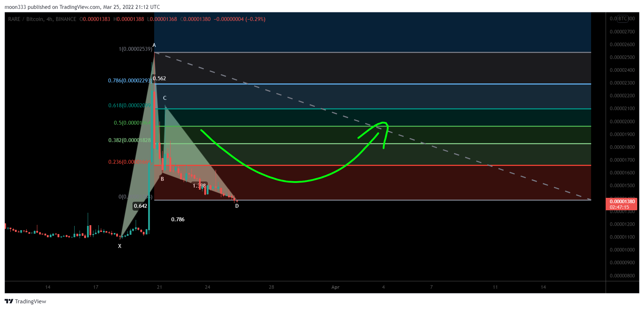The image size is (644, 309).
Task: Click pattern point label B
Action: pyautogui.click(x=162, y=179)
